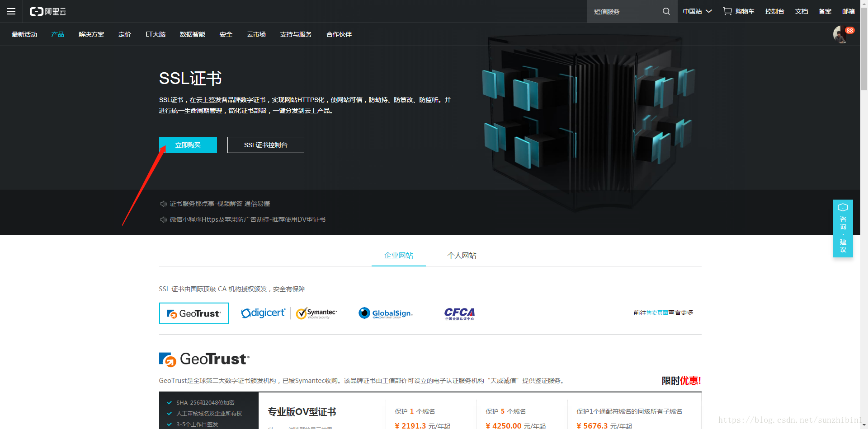Click the search magnifier icon

pyautogui.click(x=666, y=11)
